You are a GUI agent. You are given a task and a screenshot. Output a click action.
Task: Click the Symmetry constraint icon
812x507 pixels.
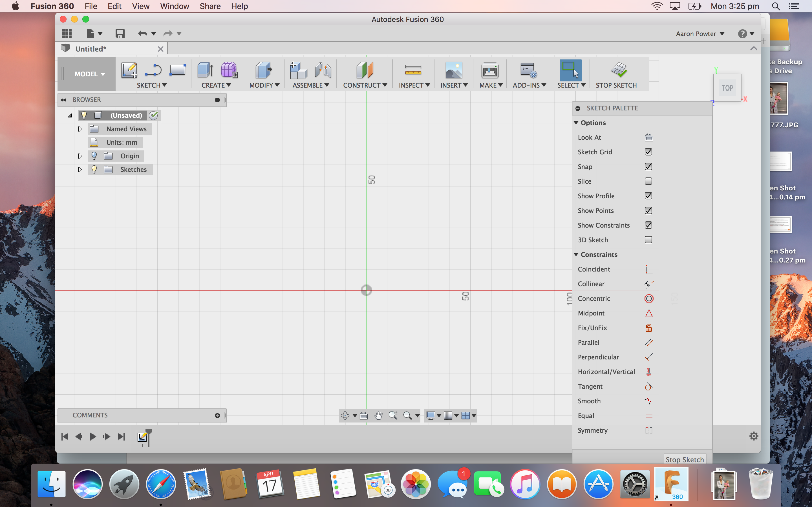pos(648,430)
